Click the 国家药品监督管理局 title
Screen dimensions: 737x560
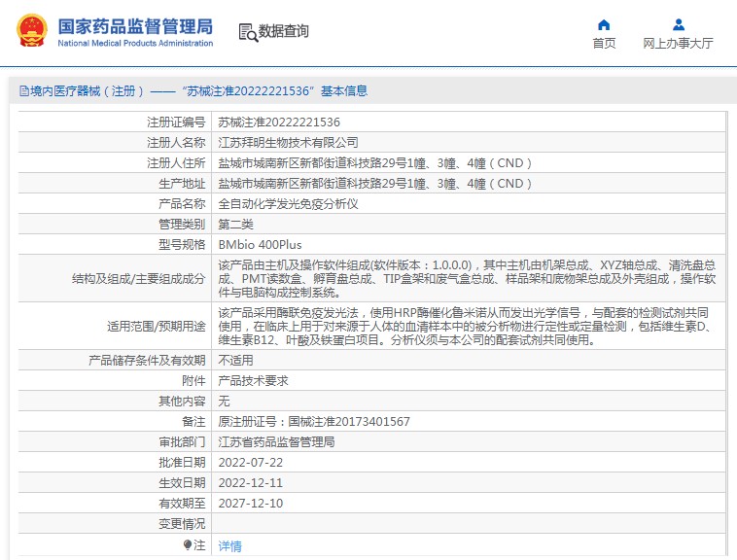pos(135,27)
